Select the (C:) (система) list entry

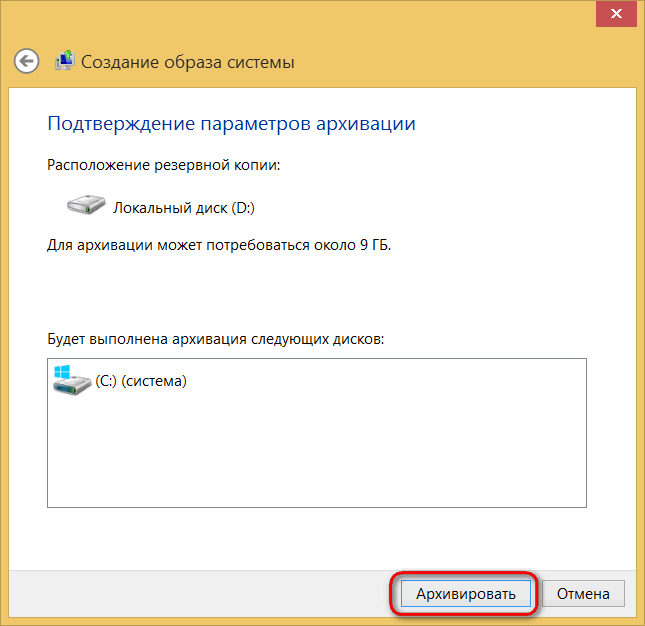[120, 381]
